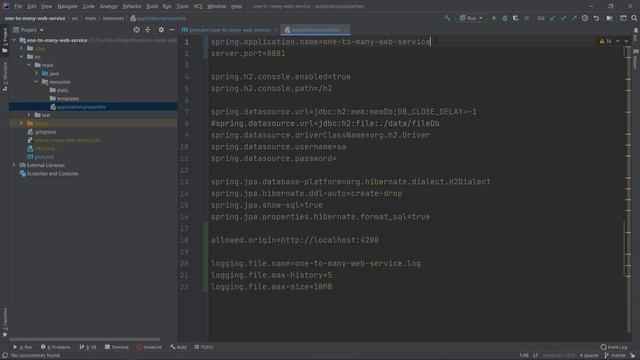
Task: Click the IDE window layout icon
Action: [623, 18]
